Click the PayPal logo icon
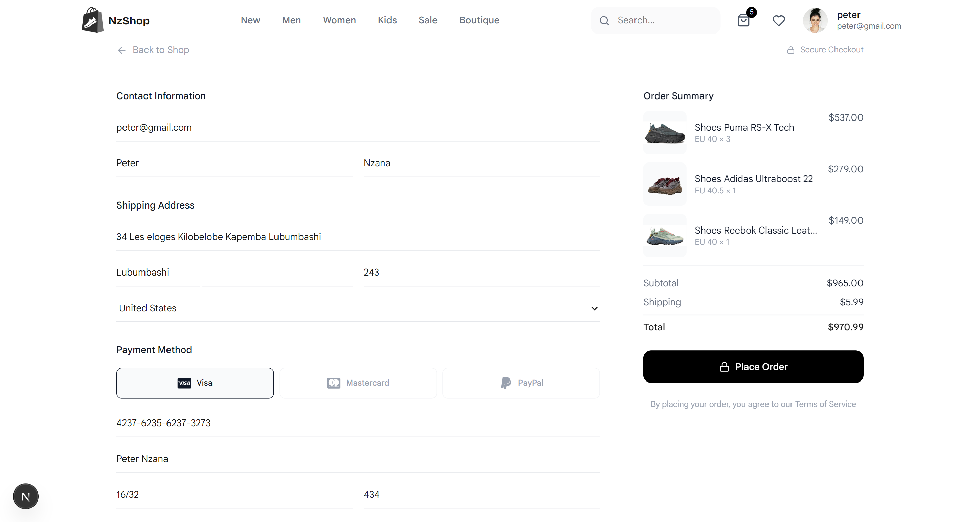Viewport: 980px width, 522px height. [x=506, y=383]
